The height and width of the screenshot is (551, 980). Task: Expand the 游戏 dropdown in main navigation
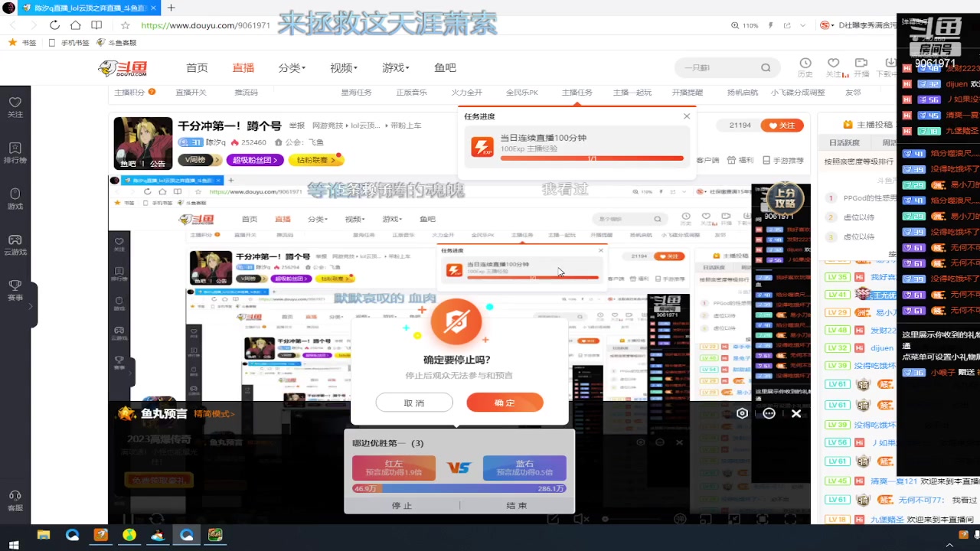pyautogui.click(x=396, y=67)
